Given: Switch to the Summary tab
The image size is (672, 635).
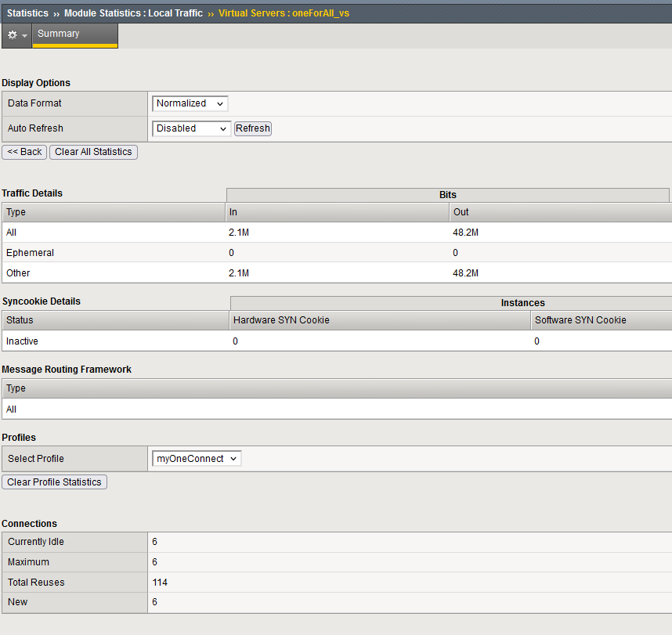Looking at the screenshot, I should pyautogui.click(x=58, y=34).
